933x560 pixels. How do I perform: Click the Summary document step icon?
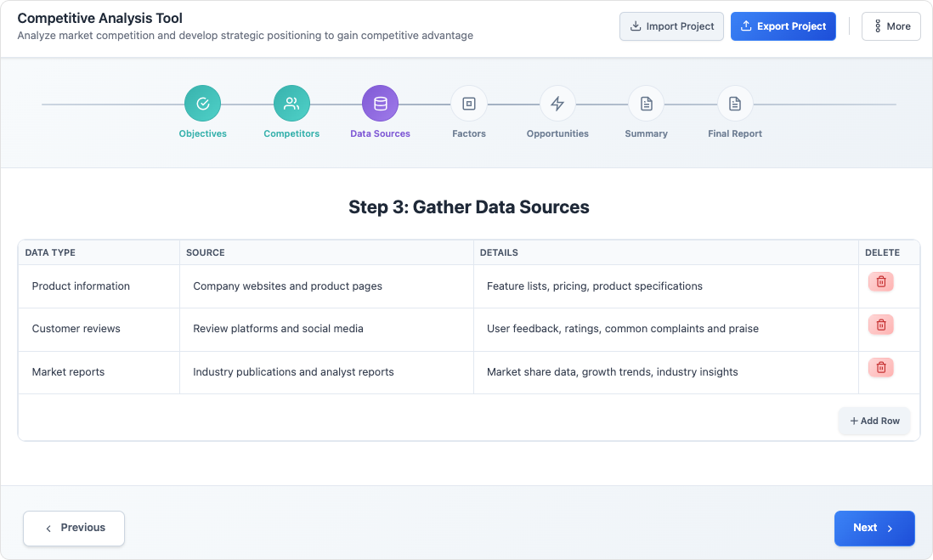tap(646, 104)
